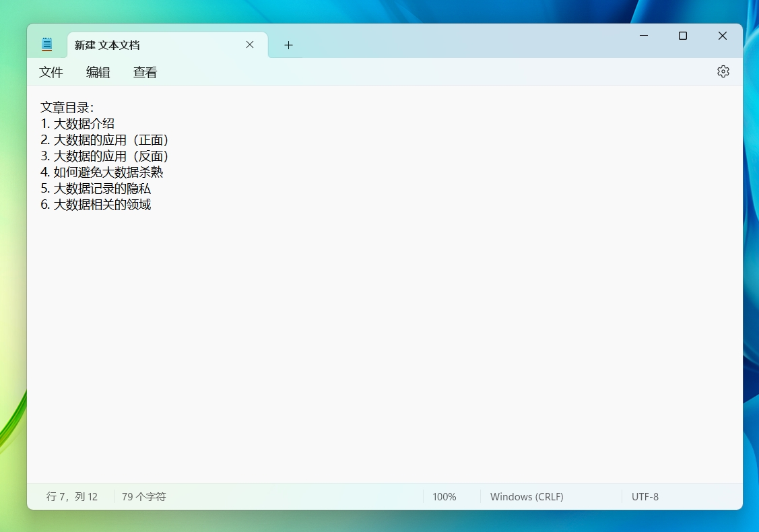Viewport: 759px width, 532px height.
Task: Add a new tab with plus button
Action: pos(288,45)
